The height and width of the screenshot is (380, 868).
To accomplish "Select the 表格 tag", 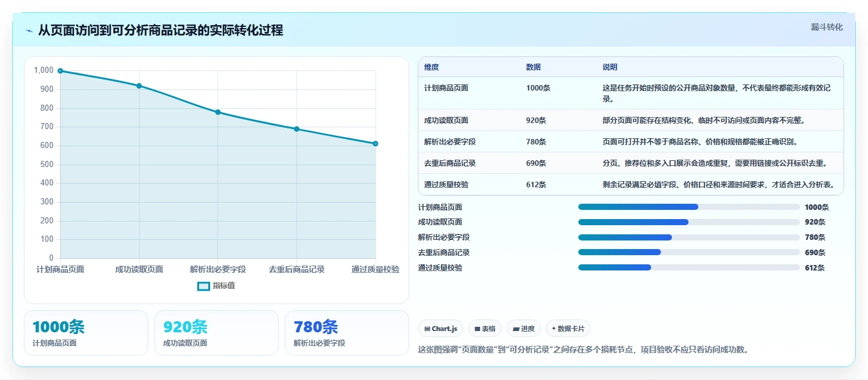I will [x=485, y=329].
